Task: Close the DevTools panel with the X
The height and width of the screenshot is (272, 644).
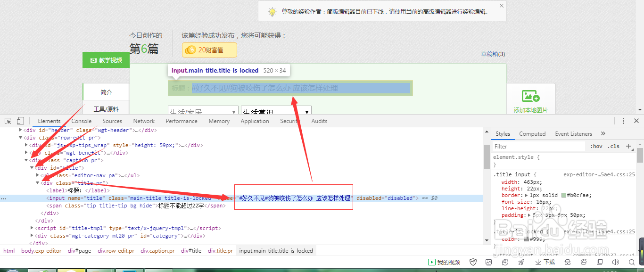Action: click(x=636, y=121)
